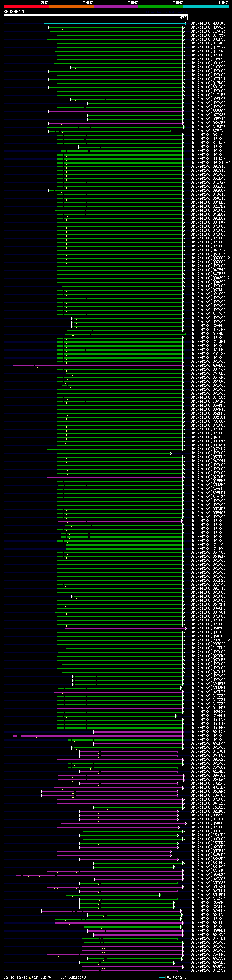
Task: Open hit UniRef100_A8J3W3
Action: [x=208, y=24]
